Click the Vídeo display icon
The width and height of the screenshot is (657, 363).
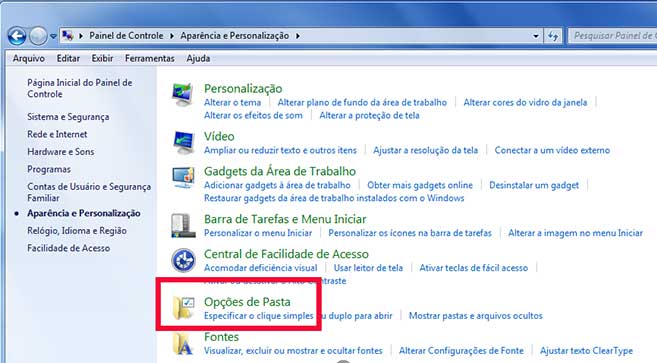coord(183,143)
